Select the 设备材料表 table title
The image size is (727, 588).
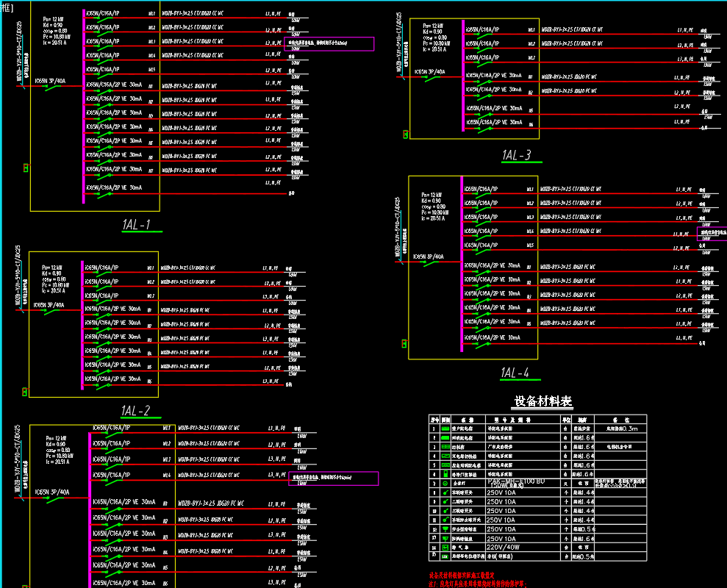coord(542,401)
